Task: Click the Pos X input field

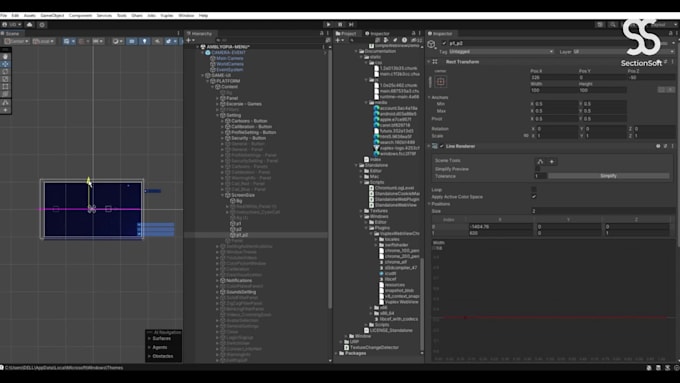Action: pyautogui.click(x=553, y=78)
